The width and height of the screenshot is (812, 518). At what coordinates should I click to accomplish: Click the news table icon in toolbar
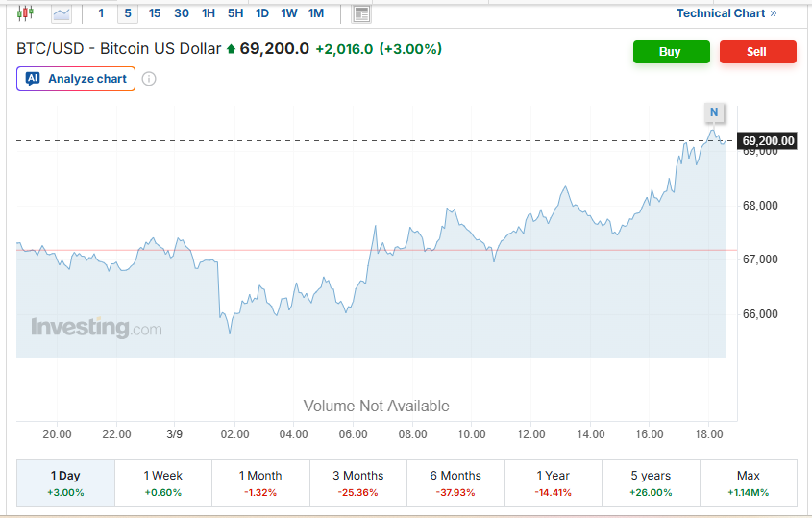[361, 13]
